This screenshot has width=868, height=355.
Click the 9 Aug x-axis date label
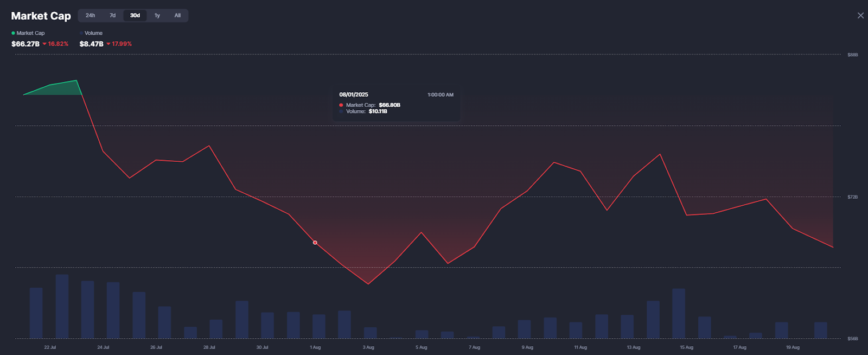tap(527, 347)
